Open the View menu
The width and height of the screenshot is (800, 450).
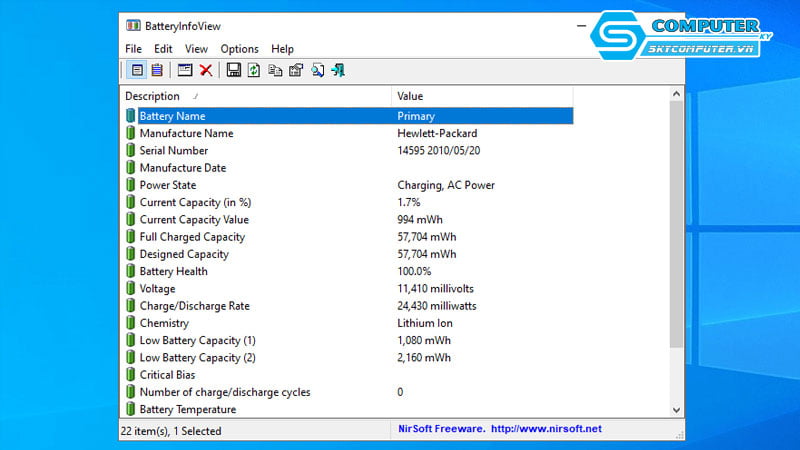pyautogui.click(x=196, y=49)
